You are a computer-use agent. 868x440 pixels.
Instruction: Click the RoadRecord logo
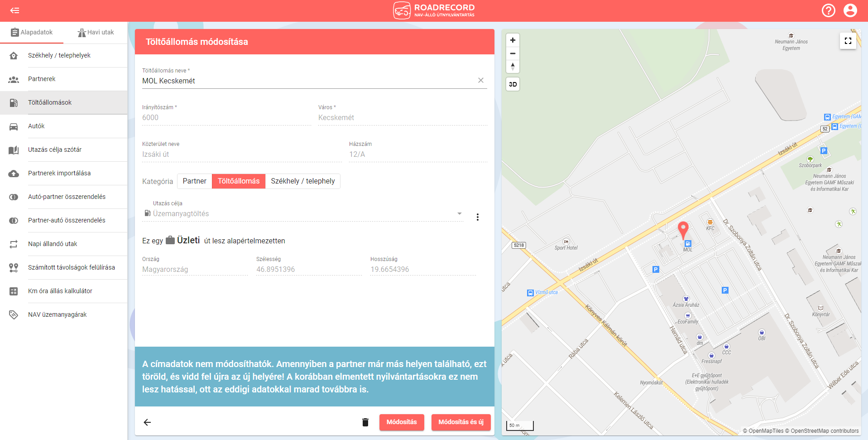(x=434, y=10)
